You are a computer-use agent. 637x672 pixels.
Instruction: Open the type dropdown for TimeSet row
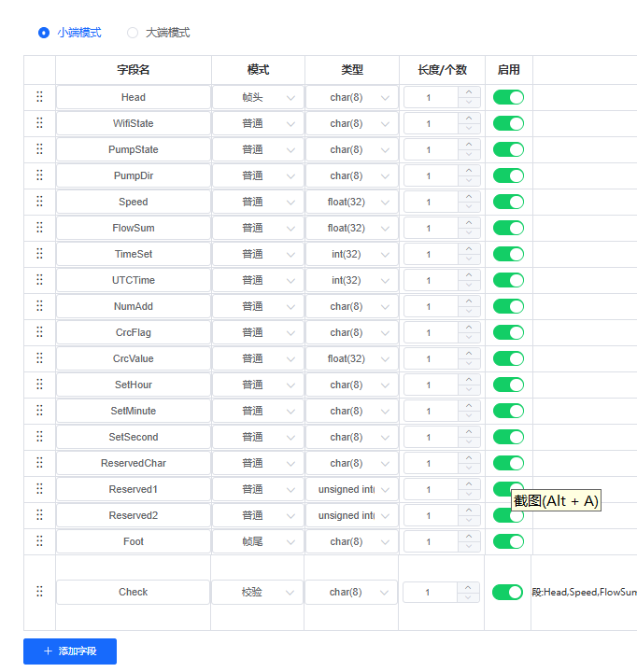tap(351, 254)
